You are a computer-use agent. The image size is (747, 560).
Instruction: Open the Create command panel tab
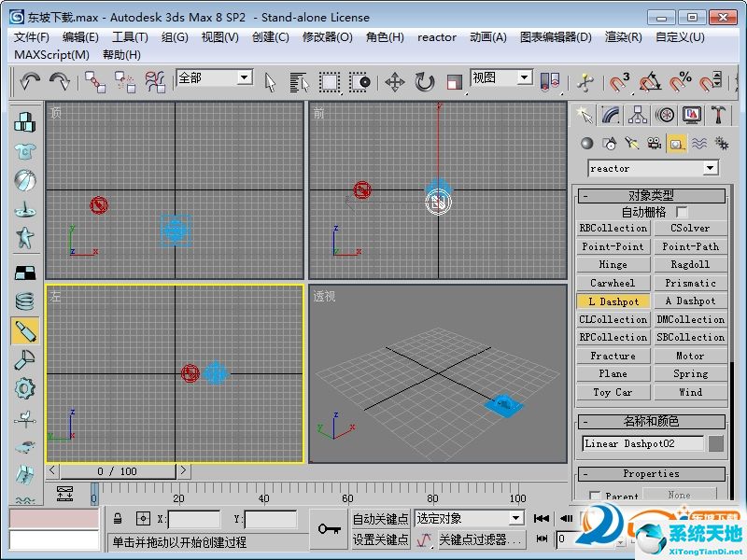[585, 115]
